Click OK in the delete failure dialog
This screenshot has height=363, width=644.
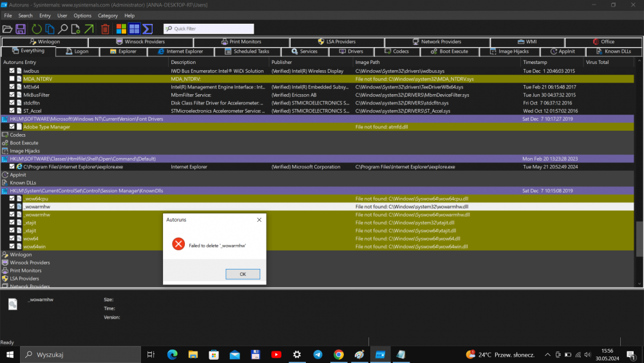243,274
